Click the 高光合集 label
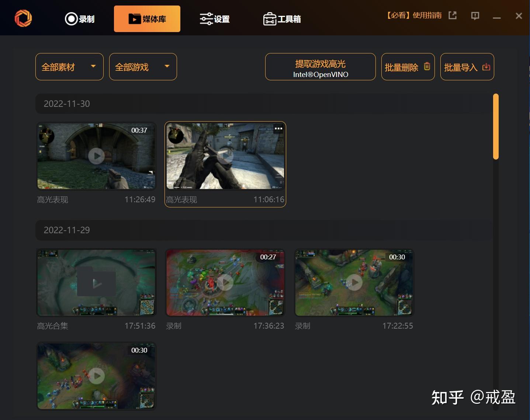Screen dimensions: 530x420 [52, 326]
